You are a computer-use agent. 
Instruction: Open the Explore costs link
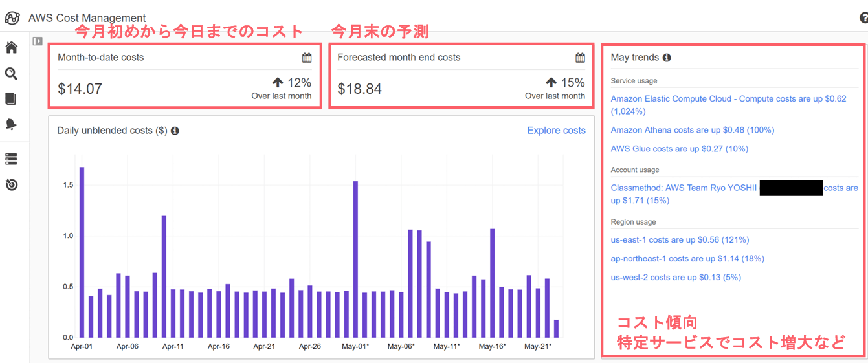pyautogui.click(x=556, y=131)
